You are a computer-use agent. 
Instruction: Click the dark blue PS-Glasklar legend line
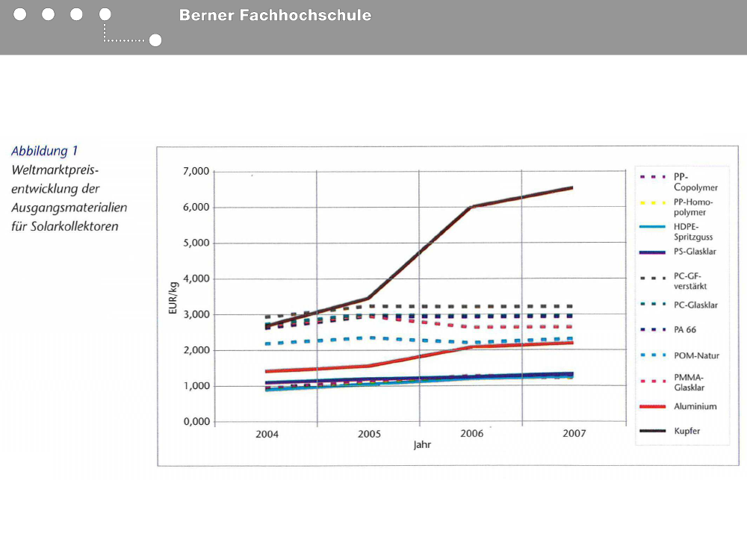[653, 252]
